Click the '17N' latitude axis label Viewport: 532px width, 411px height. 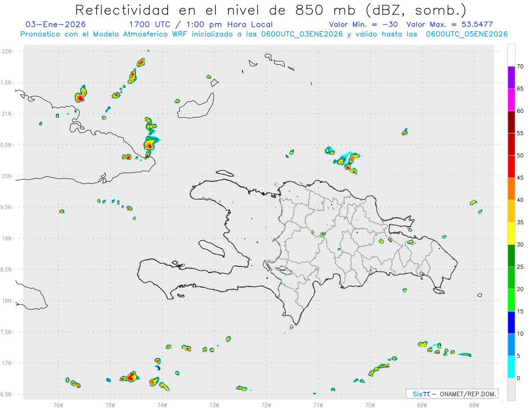click(8, 363)
